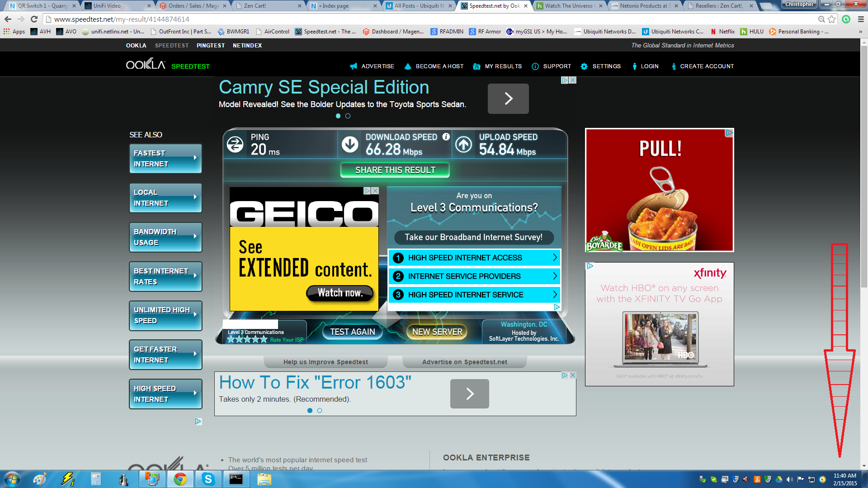
Task: Go back with the browser back arrow
Action: (x=8, y=19)
